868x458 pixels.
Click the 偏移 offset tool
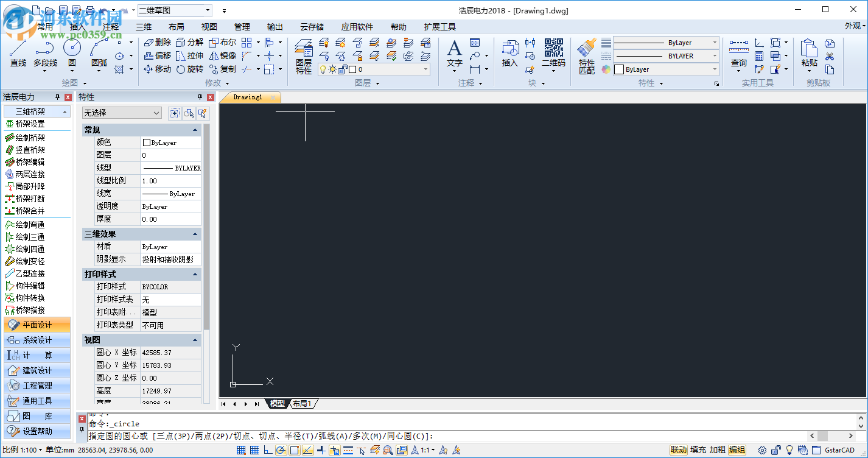point(157,56)
